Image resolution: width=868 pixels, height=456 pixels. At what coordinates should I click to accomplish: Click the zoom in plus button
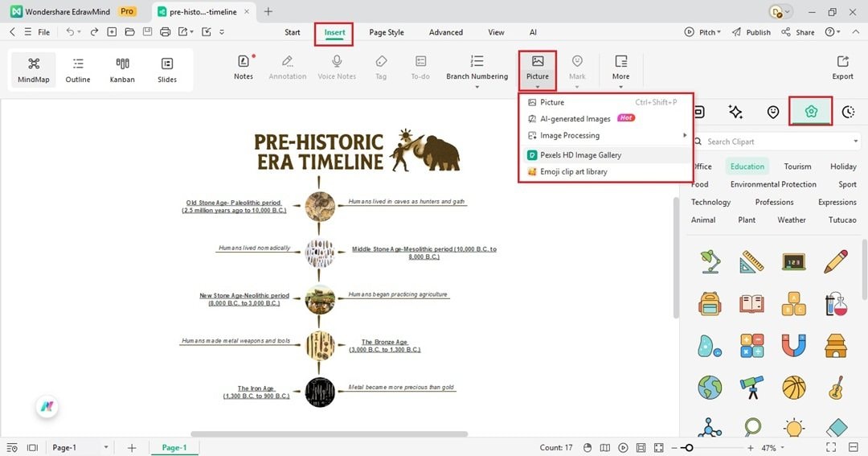[750, 448]
